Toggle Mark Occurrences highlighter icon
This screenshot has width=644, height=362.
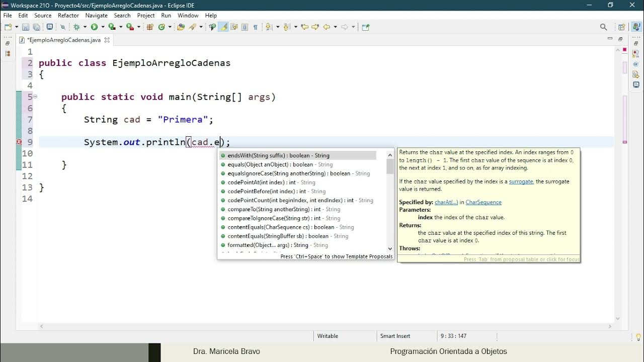click(223, 27)
